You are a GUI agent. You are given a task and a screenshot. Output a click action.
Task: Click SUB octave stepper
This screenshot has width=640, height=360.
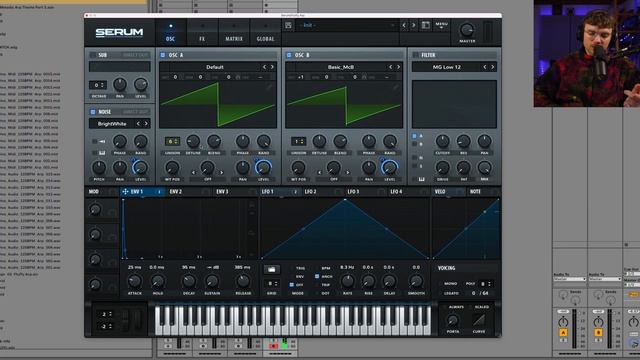[x=98, y=85]
